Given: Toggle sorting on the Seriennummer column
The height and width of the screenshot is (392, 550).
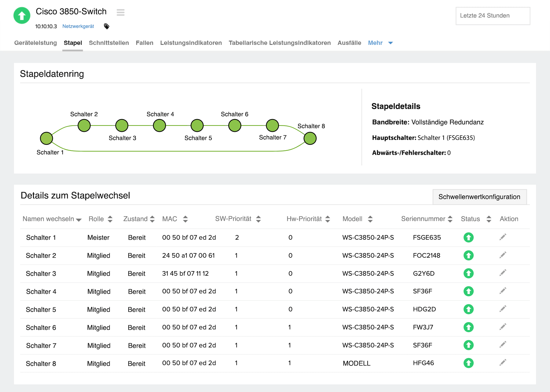Looking at the screenshot, I should 449,219.
